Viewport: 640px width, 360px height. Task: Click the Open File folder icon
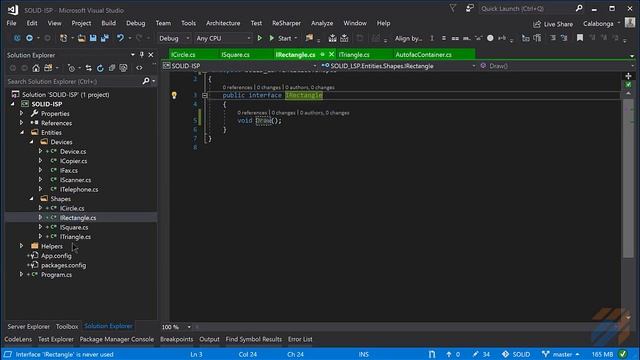[82, 38]
